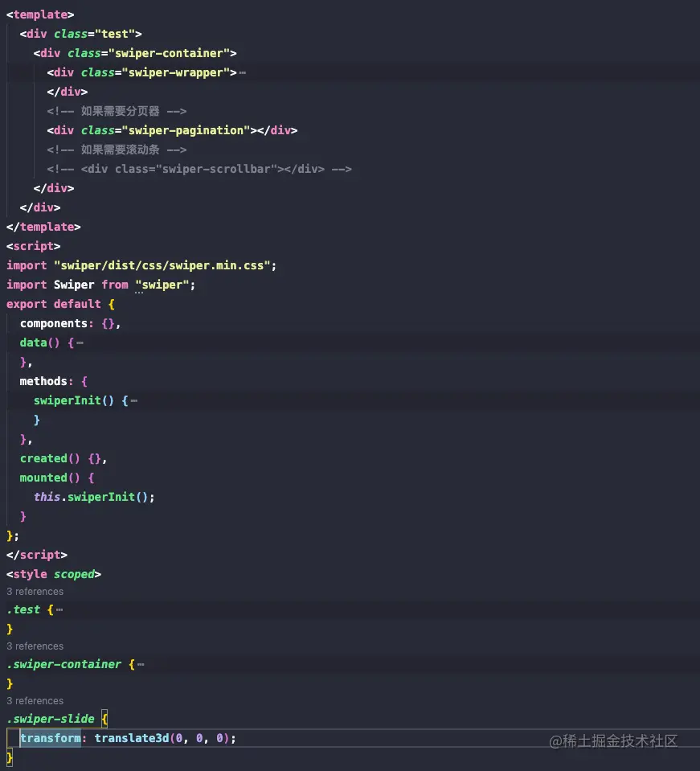Click the class="test" div line
Image resolution: width=700 pixels, height=771 pixels.
point(80,34)
